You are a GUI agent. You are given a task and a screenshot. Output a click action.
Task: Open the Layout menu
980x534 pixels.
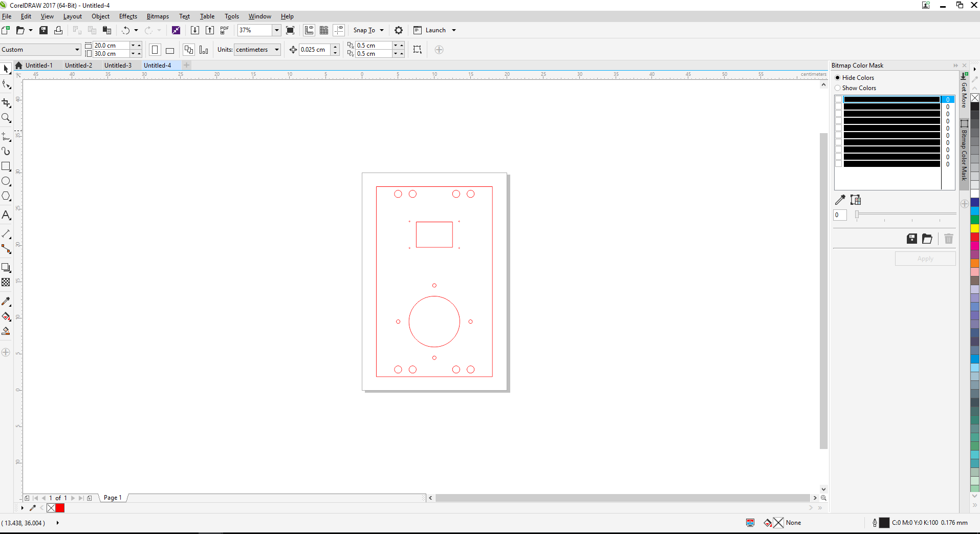(72, 16)
